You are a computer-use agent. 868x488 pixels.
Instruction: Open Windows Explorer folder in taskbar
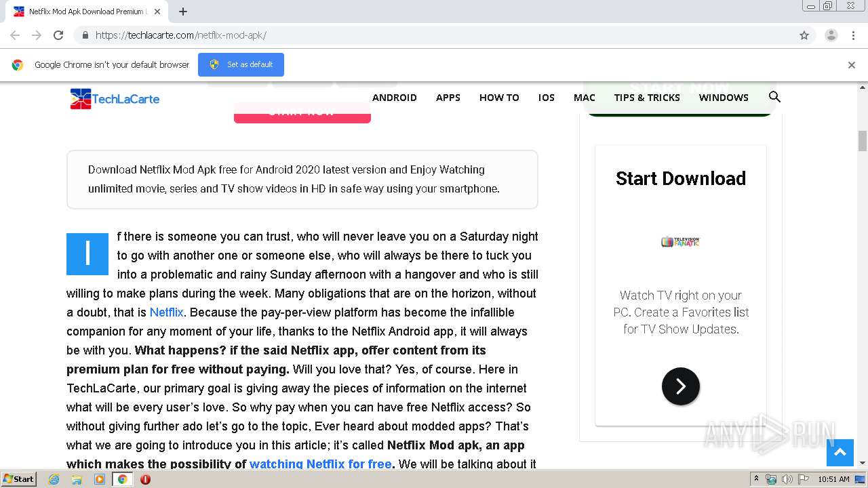[x=77, y=479]
